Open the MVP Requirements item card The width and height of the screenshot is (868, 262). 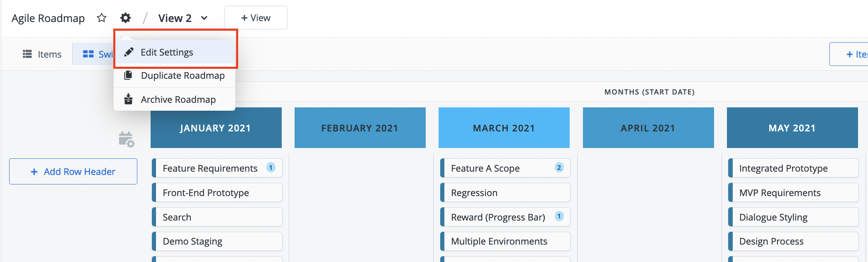click(793, 192)
